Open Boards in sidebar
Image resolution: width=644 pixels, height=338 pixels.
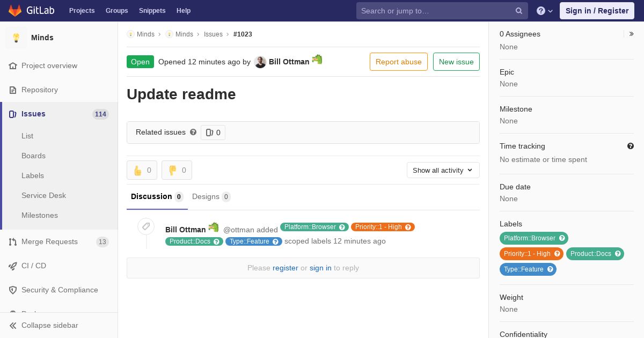click(33, 156)
